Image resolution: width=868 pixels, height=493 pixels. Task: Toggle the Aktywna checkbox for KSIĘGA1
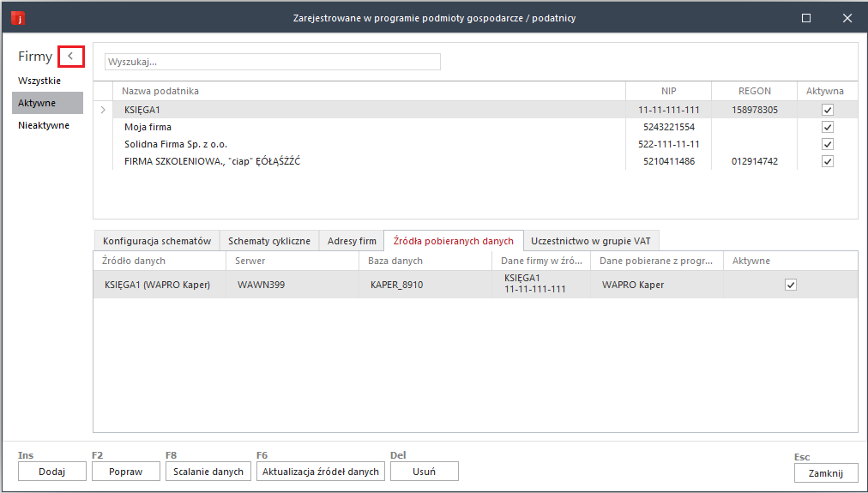827,110
